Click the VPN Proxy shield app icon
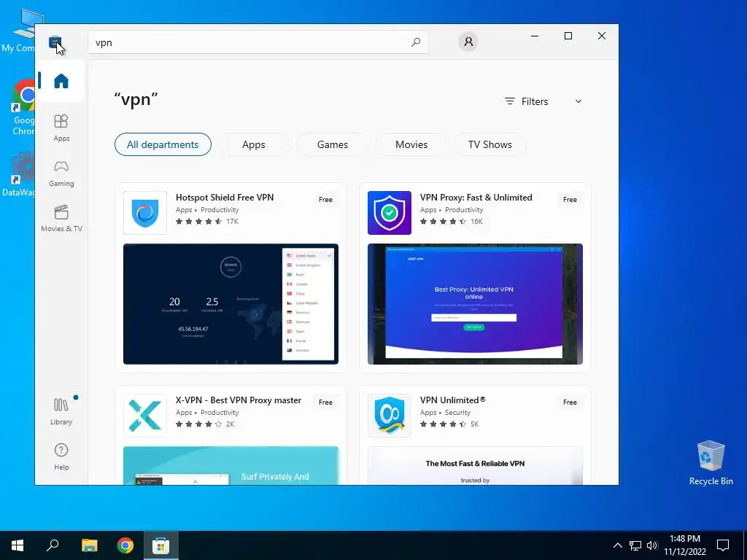This screenshot has height=560, width=747. coord(390,213)
